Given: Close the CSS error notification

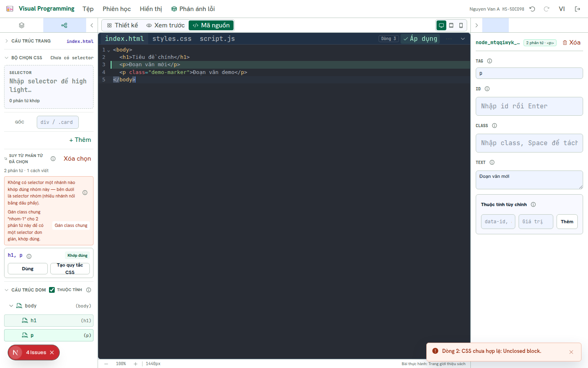Looking at the screenshot, I should coord(571,352).
